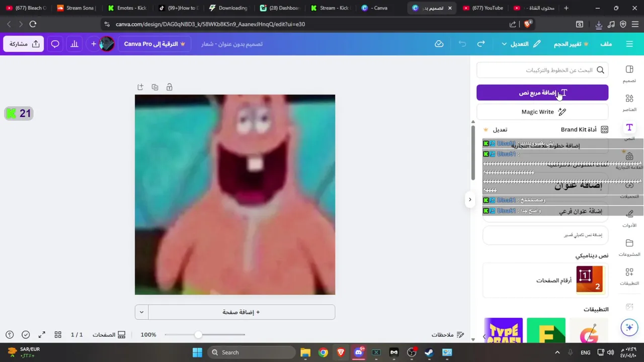The height and width of the screenshot is (362, 644).
Task: Click the apps carousel scroll arrow
Action: tap(485, 336)
